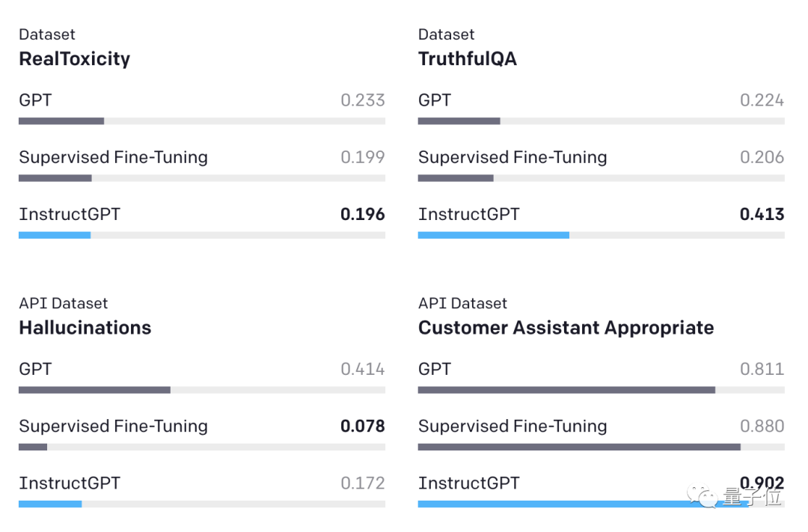Click the GPT bar under Hallucinations
Screen dimensions: 808x532
[x=94, y=390]
